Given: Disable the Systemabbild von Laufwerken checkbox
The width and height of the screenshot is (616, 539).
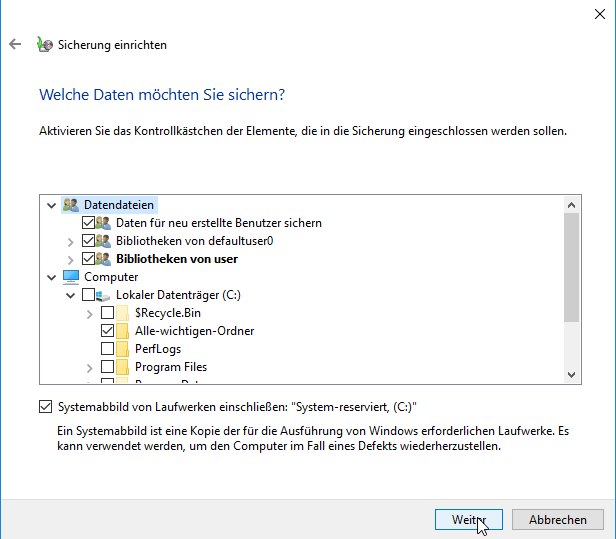Looking at the screenshot, I should click(45, 407).
